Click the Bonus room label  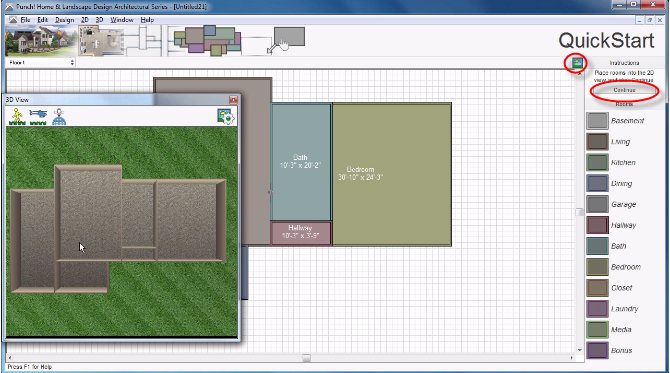coord(621,351)
